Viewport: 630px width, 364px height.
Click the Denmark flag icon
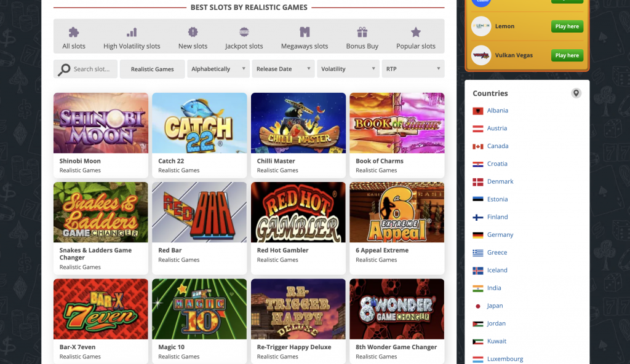point(477,182)
